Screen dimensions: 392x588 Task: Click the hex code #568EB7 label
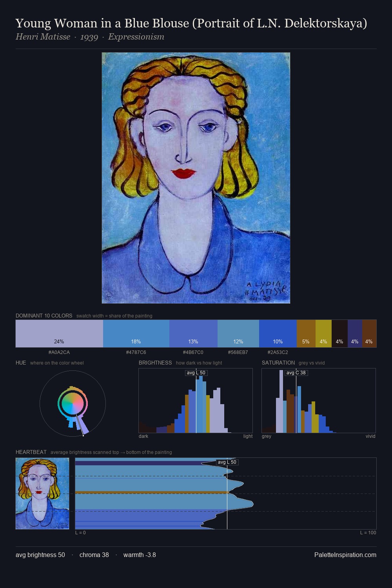click(238, 352)
